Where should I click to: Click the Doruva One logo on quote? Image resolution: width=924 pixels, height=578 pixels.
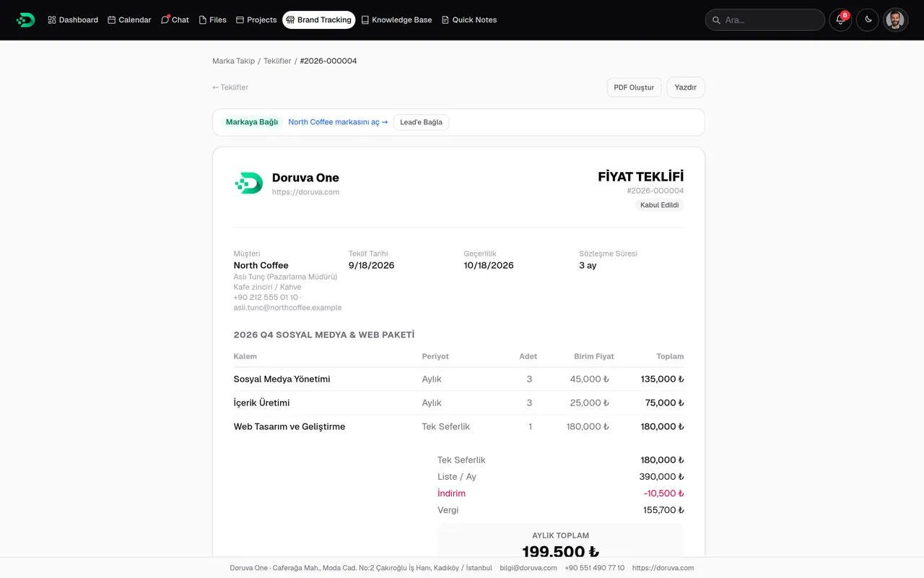249,183
